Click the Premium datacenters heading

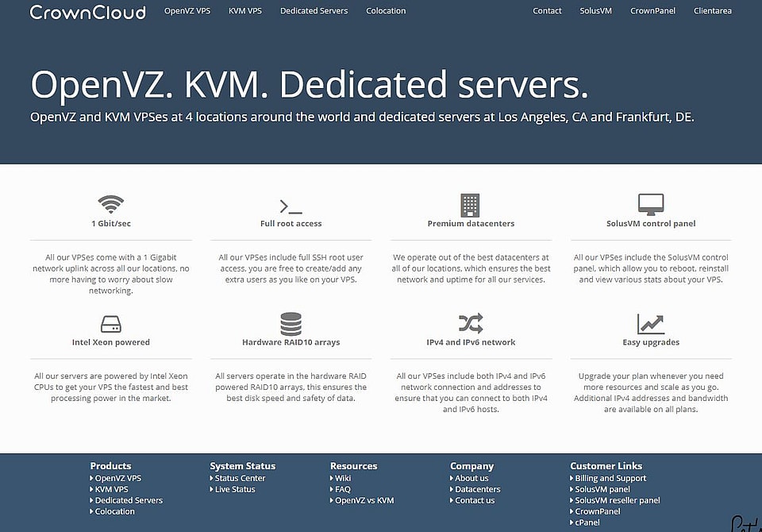(x=471, y=224)
